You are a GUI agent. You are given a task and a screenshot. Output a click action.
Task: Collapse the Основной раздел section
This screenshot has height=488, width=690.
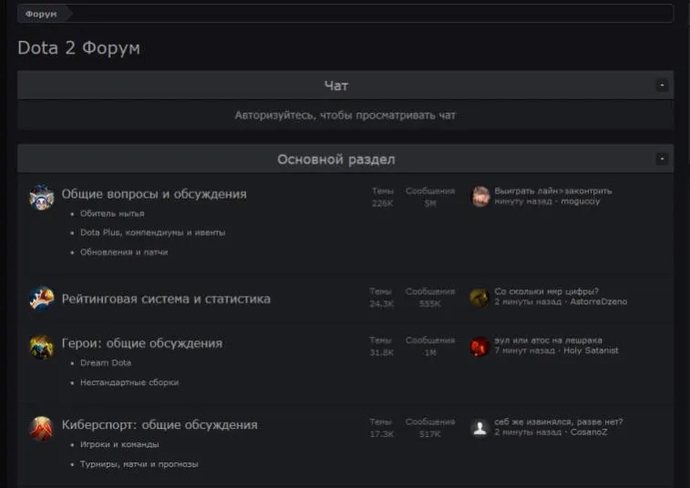661,159
